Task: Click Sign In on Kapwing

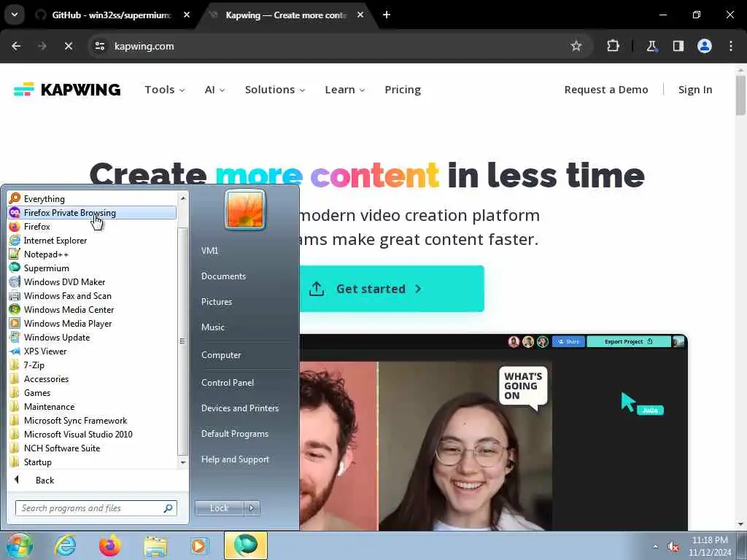Action: 695,90
